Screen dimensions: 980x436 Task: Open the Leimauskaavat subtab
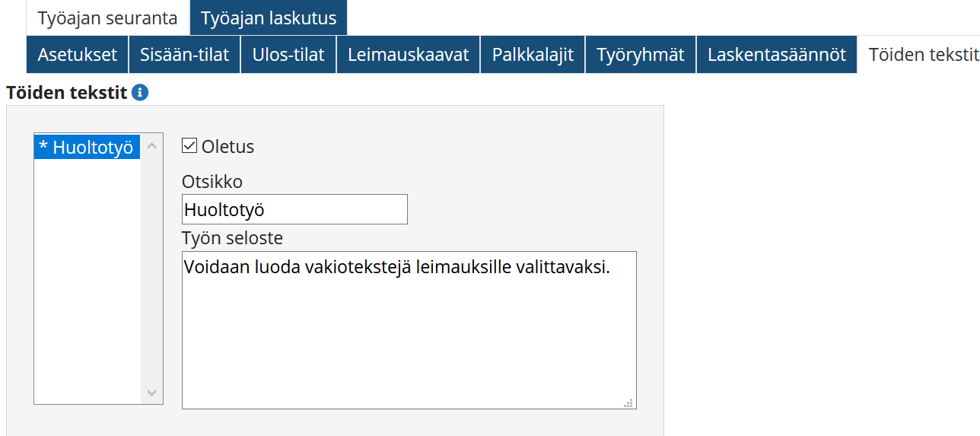point(408,55)
